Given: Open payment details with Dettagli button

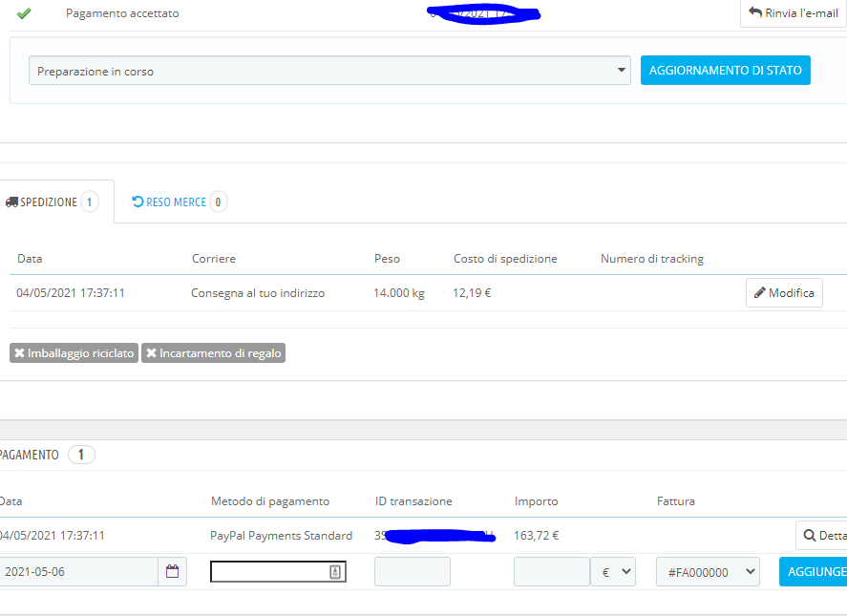Looking at the screenshot, I should point(821,536).
